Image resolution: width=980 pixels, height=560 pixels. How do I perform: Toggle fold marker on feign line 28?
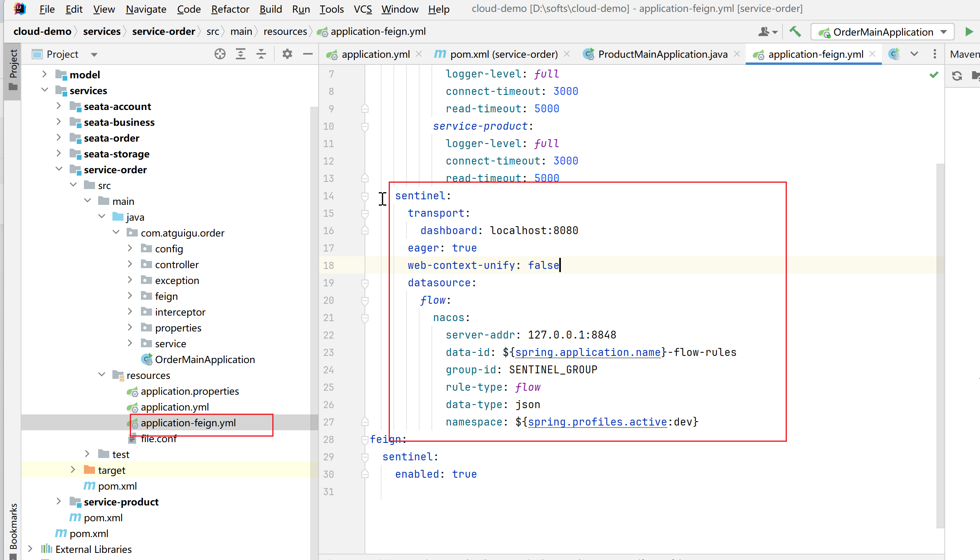(x=365, y=439)
